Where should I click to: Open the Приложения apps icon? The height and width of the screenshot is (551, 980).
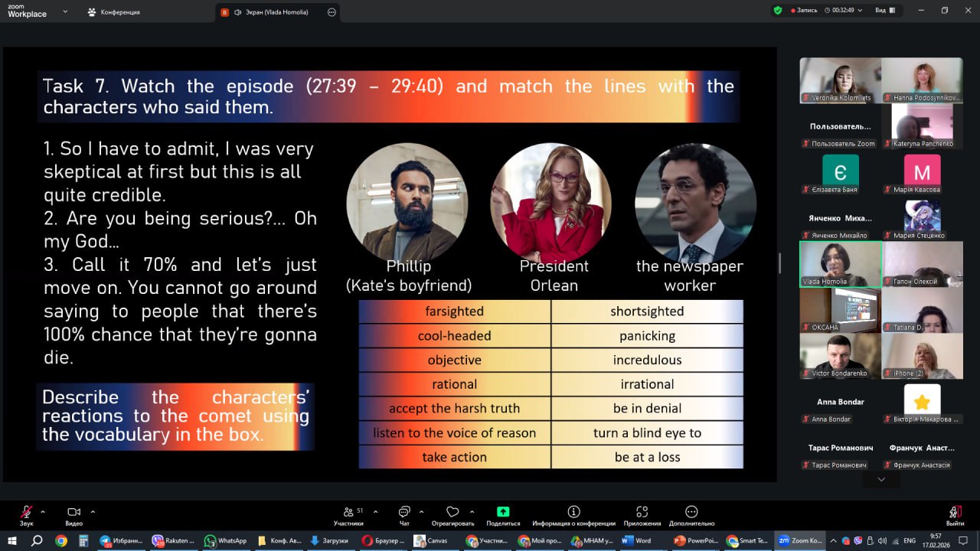pyautogui.click(x=642, y=512)
